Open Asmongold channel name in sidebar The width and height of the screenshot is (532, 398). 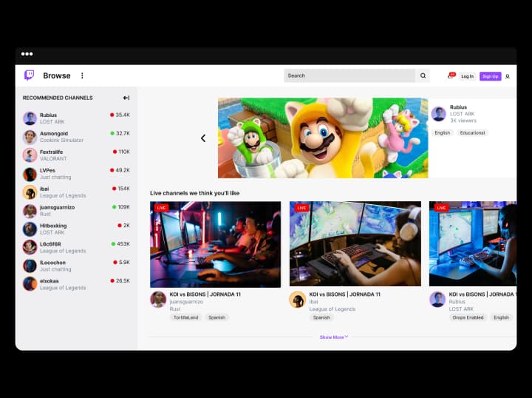(x=54, y=133)
